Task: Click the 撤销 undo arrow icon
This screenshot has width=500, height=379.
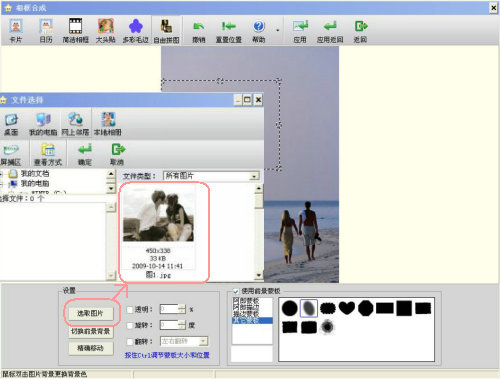Action: tap(199, 30)
